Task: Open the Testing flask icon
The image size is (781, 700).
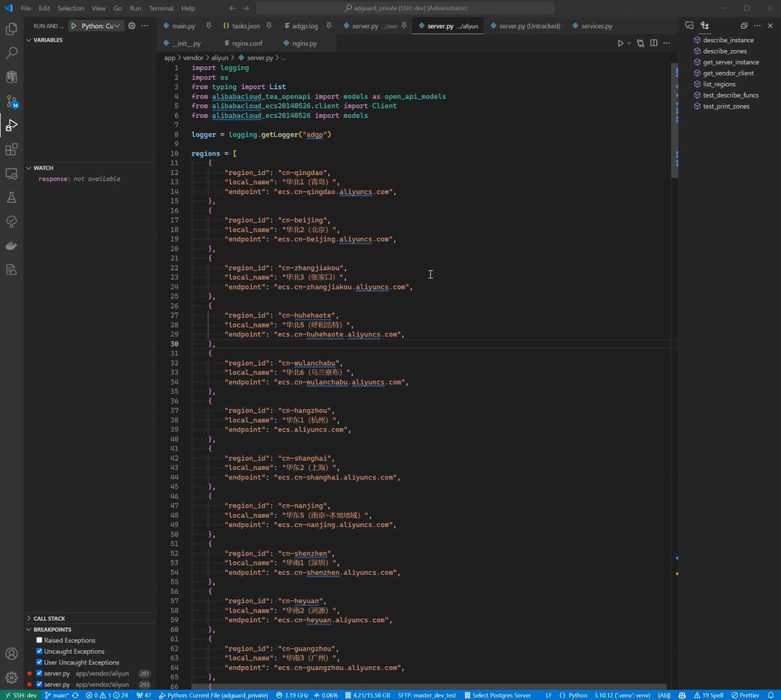Action: [12, 197]
